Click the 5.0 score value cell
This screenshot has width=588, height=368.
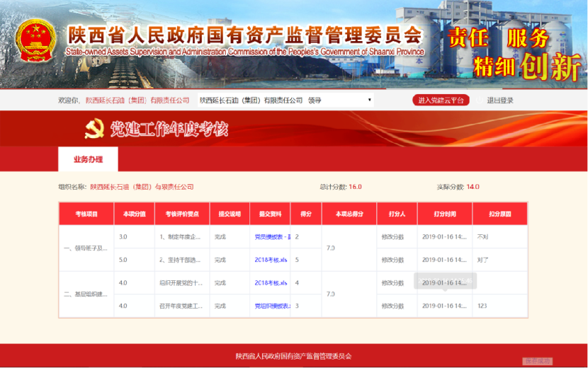135,260
